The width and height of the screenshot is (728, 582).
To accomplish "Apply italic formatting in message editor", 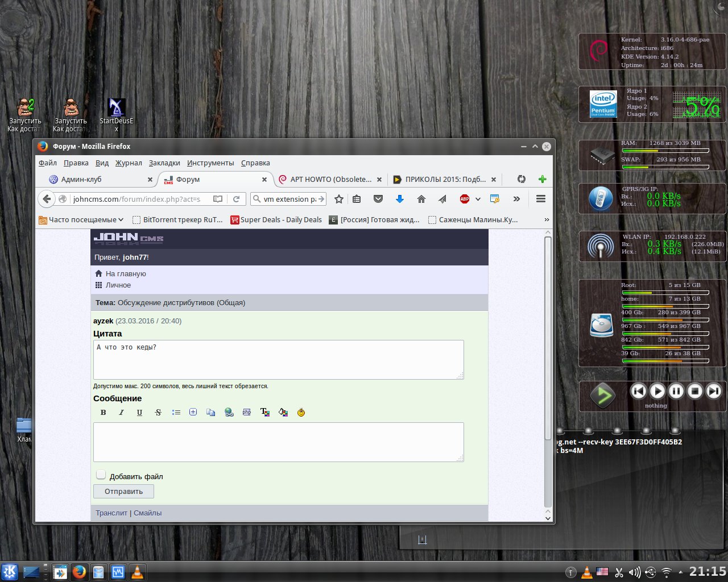I will pos(121,413).
